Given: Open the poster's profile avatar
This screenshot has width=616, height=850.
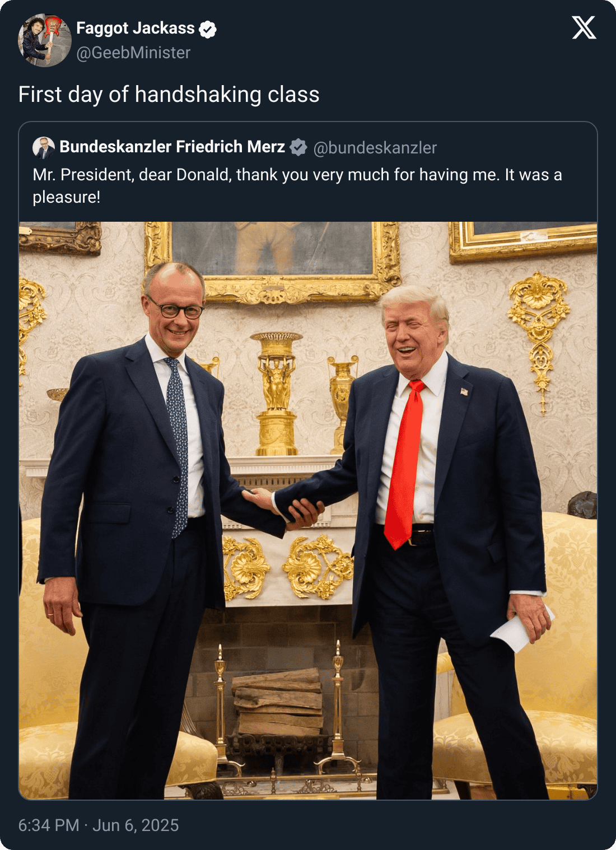Looking at the screenshot, I should 45,40.
